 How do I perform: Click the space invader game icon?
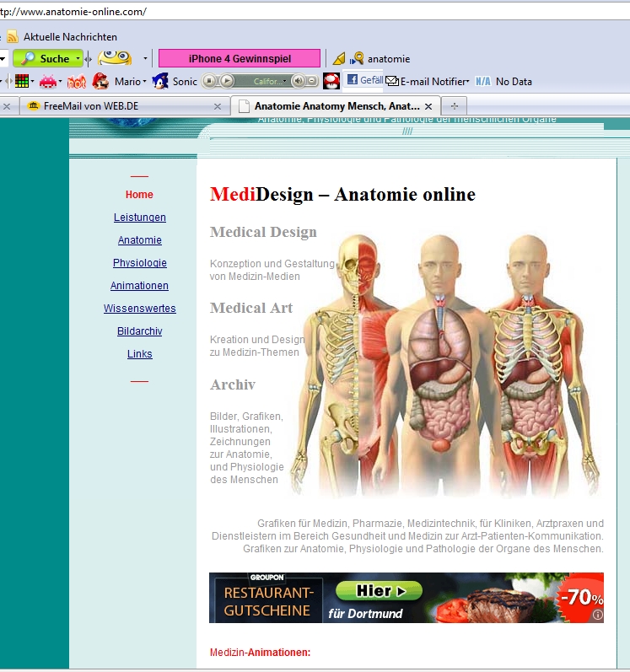click(48, 82)
